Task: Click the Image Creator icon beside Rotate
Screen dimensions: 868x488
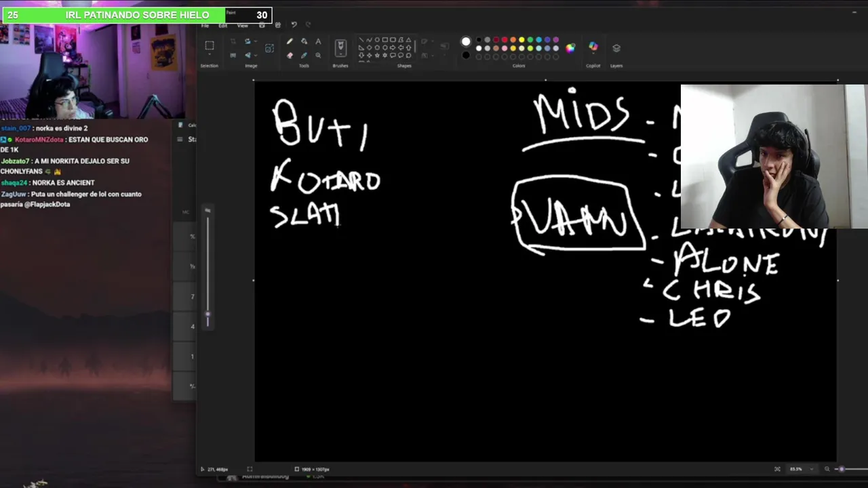Action: point(269,48)
